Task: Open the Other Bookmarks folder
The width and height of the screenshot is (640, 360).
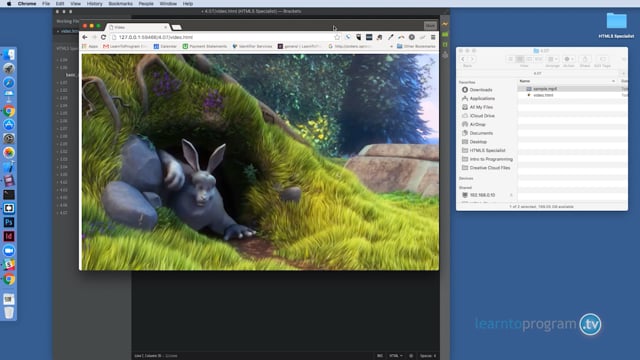Action: 416,47
